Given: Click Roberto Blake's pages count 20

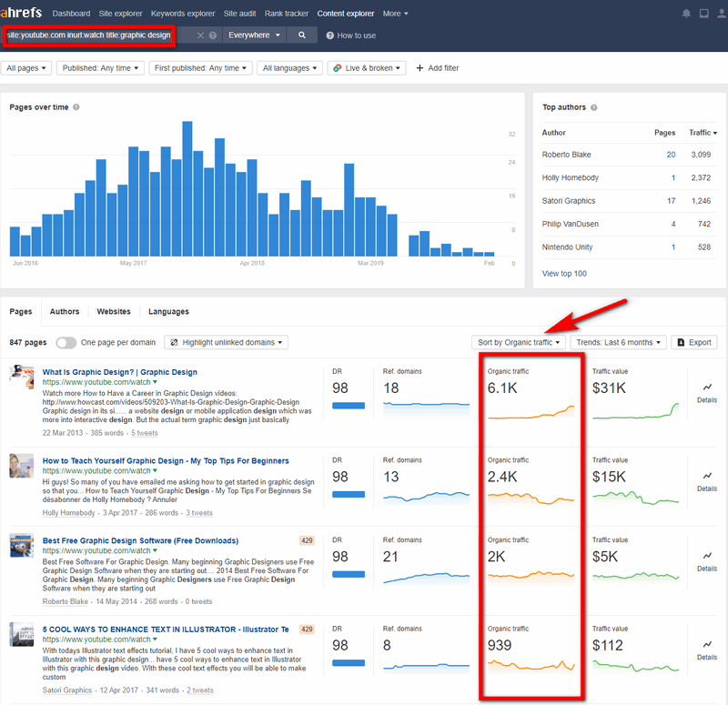Looking at the screenshot, I should pyautogui.click(x=671, y=155).
